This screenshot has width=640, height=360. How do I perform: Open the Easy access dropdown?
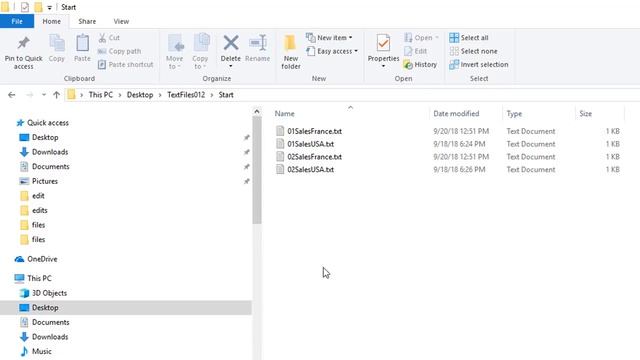tap(332, 51)
